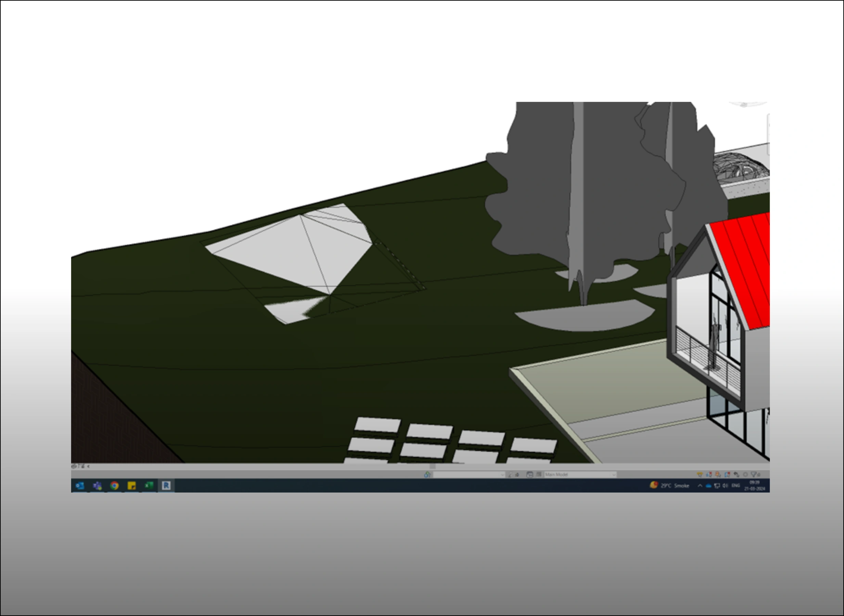Open Microsoft Teams from the taskbar

(x=97, y=486)
